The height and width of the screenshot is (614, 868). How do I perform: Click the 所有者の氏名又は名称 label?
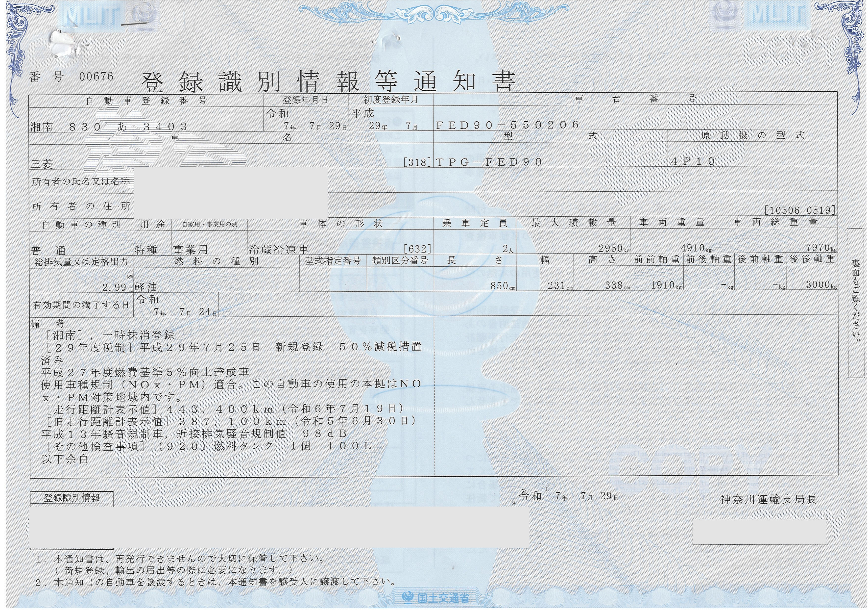click(x=81, y=181)
